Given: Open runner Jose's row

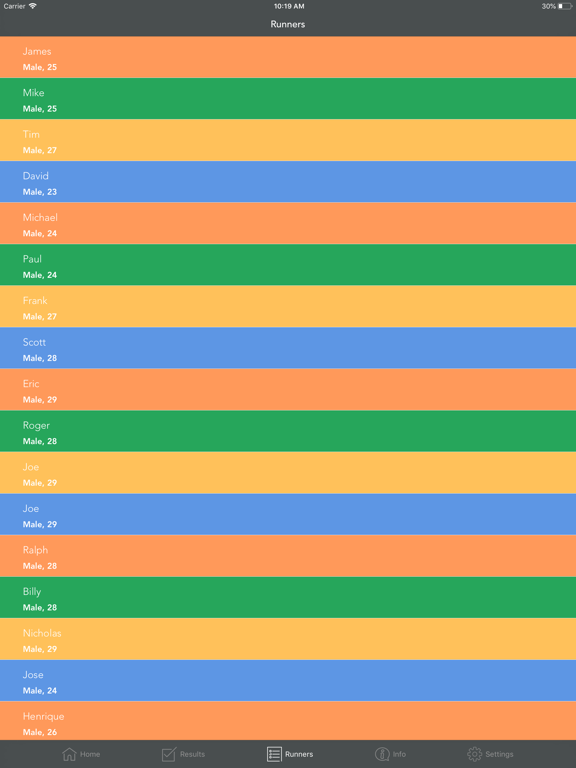Looking at the screenshot, I should 288,681.
